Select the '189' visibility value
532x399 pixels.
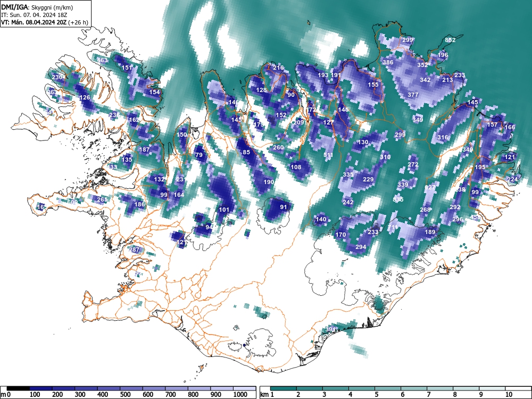(x=430, y=232)
